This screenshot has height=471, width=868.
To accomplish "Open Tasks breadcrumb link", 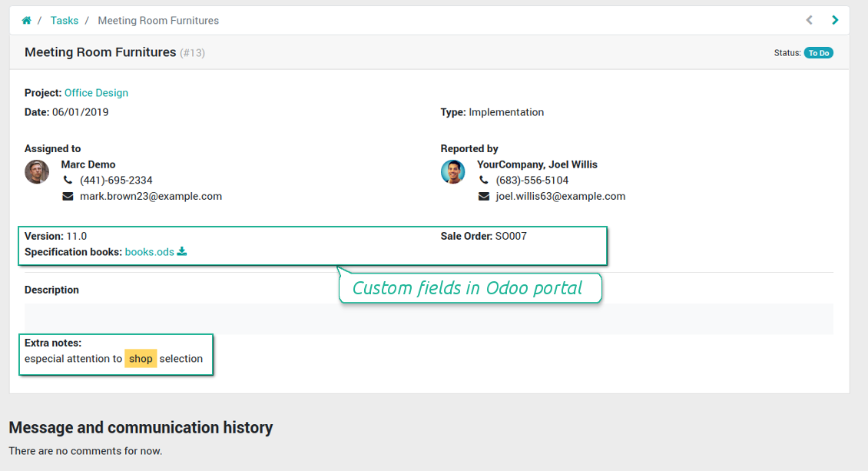I will point(65,21).
